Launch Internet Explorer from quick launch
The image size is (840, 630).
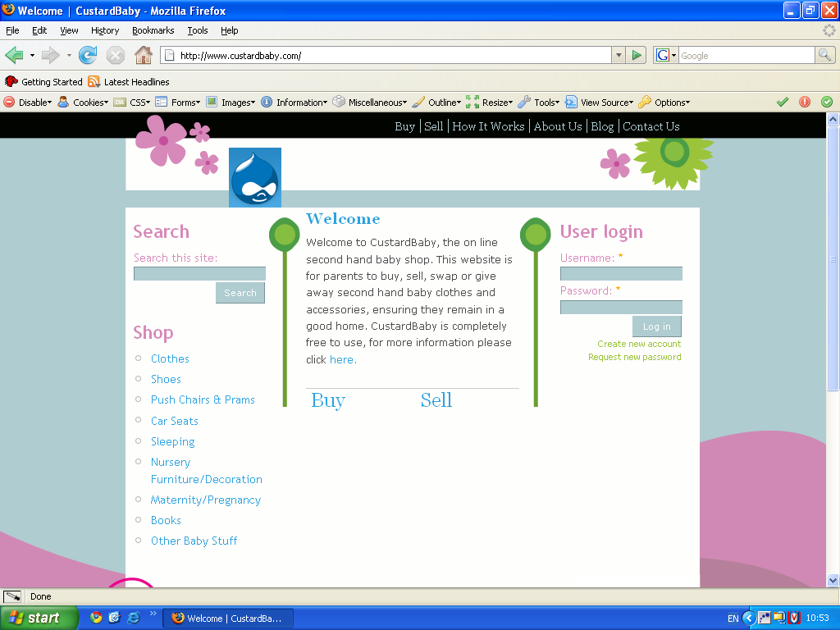click(x=134, y=618)
